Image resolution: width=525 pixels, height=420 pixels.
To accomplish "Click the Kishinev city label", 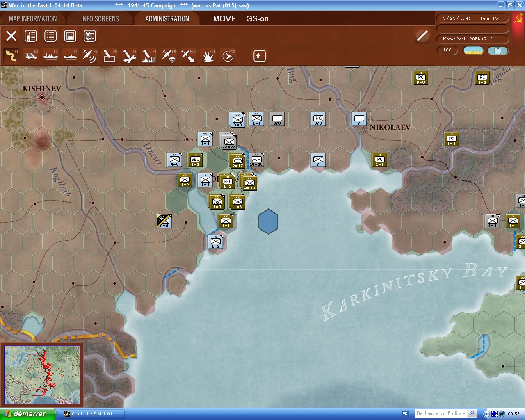I will [42, 89].
